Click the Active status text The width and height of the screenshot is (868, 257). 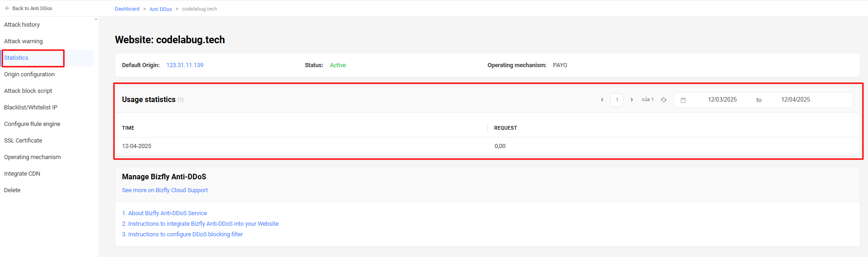click(338, 65)
